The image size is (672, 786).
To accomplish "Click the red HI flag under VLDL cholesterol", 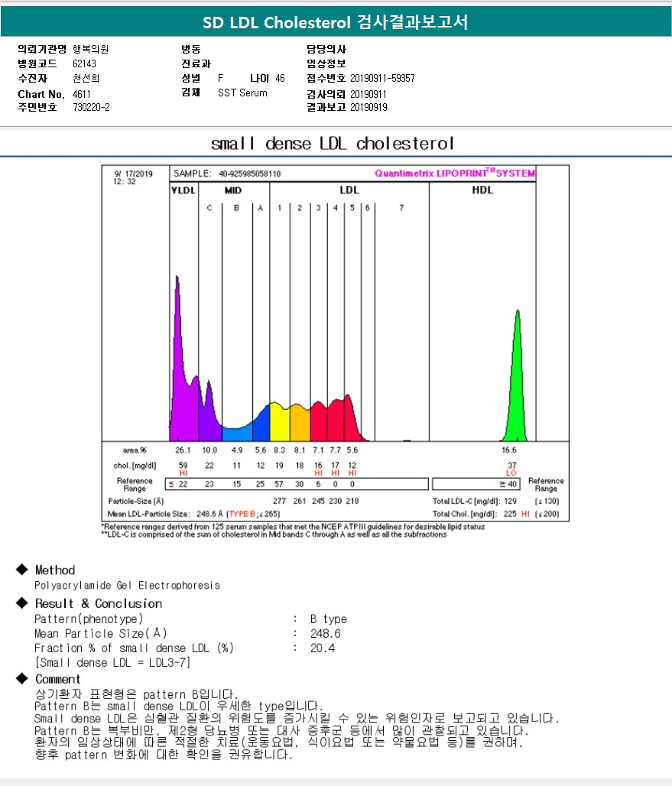I will [183, 473].
